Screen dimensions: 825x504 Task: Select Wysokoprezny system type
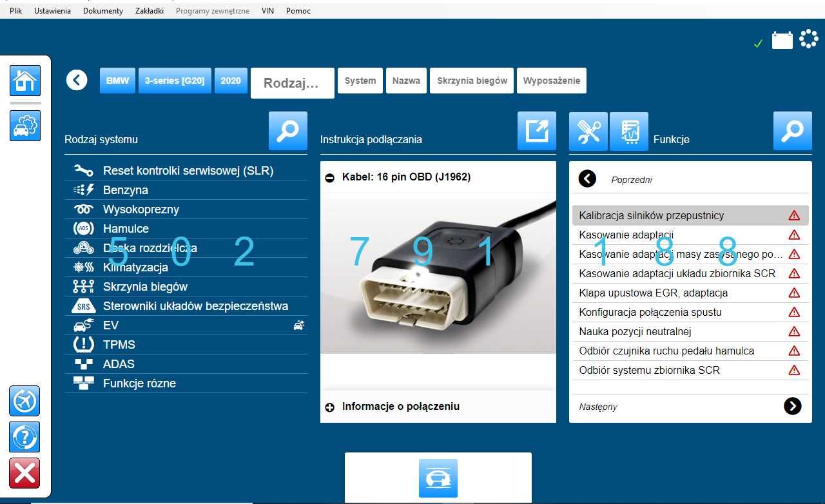pos(186,209)
